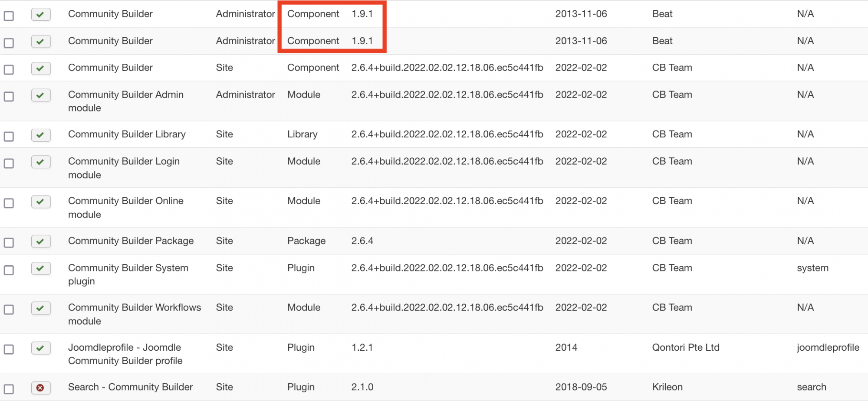Select checkbox for Community Builder Site Component row
Screen dimensions: 868x404
pyautogui.click(x=9, y=70)
